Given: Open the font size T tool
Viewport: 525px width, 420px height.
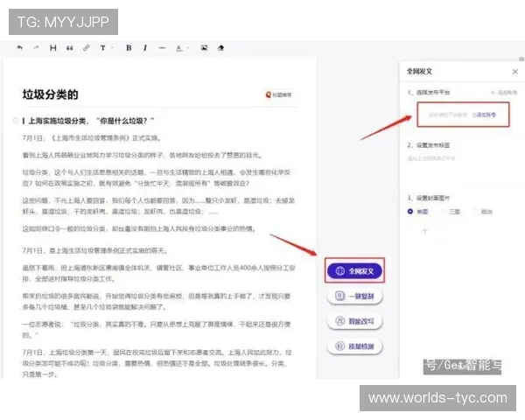Looking at the screenshot, I should coord(102,48).
